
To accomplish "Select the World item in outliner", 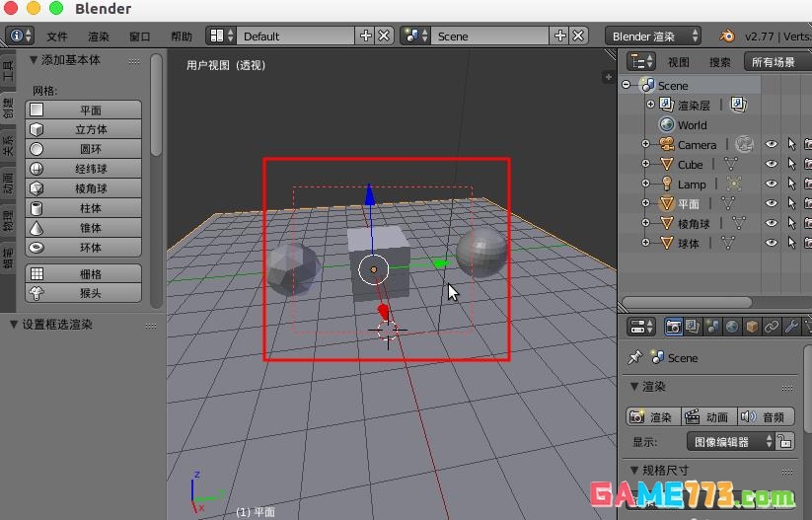I will 692,125.
